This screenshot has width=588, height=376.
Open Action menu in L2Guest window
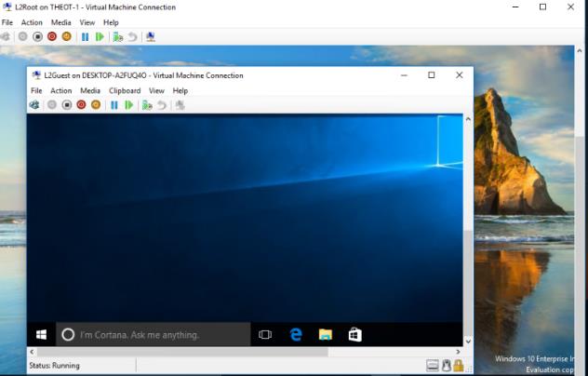pyautogui.click(x=61, y=91)
